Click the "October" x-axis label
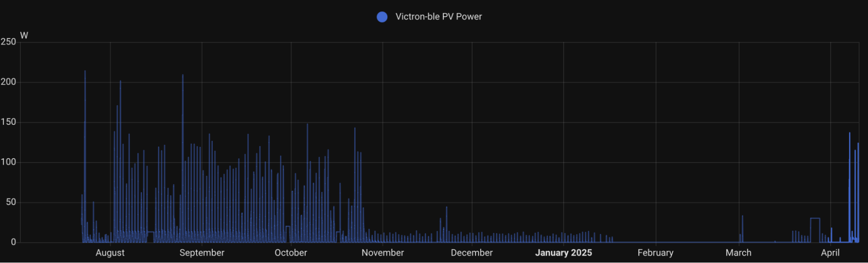This screenshot has width=868, height=263. (291, 253)
